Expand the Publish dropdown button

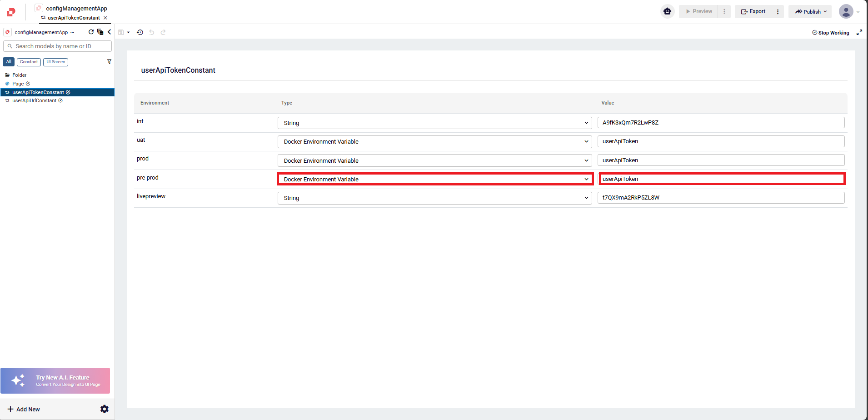pyautogui.click(x=810, y=12)
